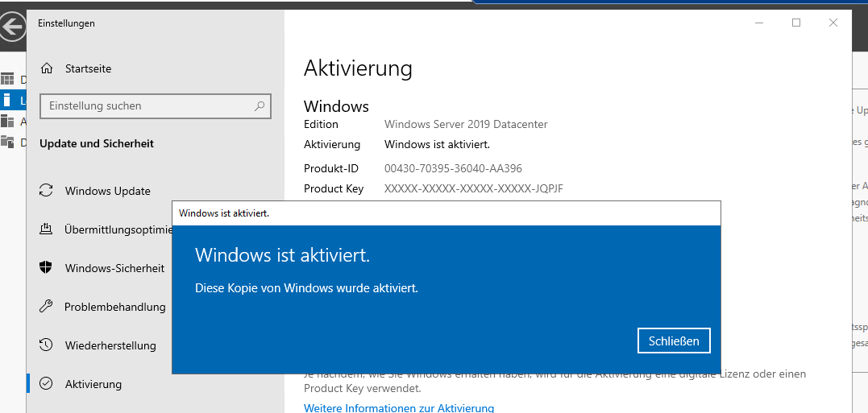868x413 pixels.
Task: Click the history clock icon for Wiederherstellung
Action: pos(46,345)
